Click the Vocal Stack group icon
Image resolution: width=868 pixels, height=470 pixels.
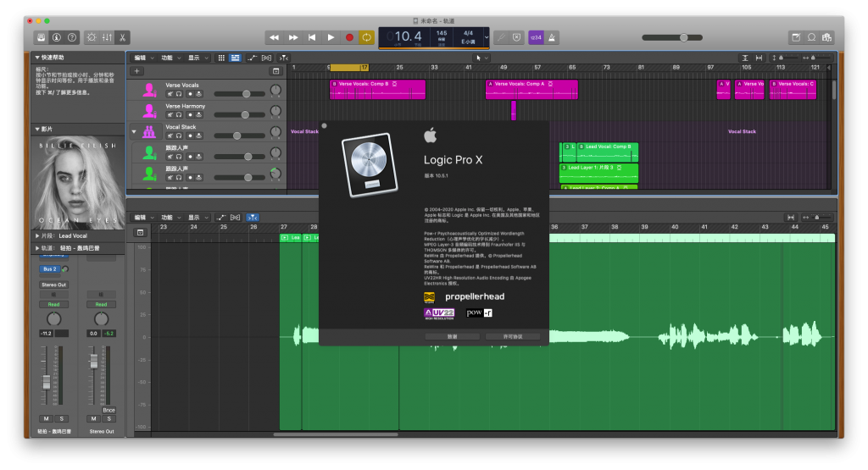tap(149, 132)
